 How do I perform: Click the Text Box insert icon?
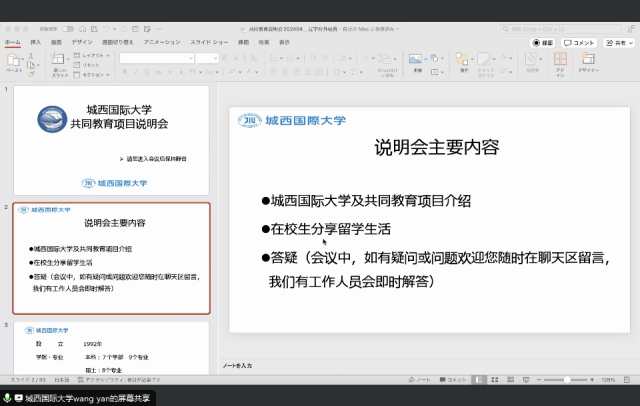pos(434,72)
